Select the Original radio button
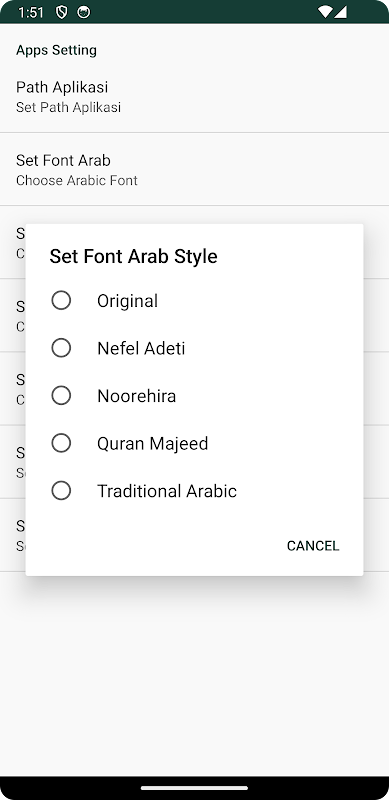The image size is (389, 800). point(61,301)
